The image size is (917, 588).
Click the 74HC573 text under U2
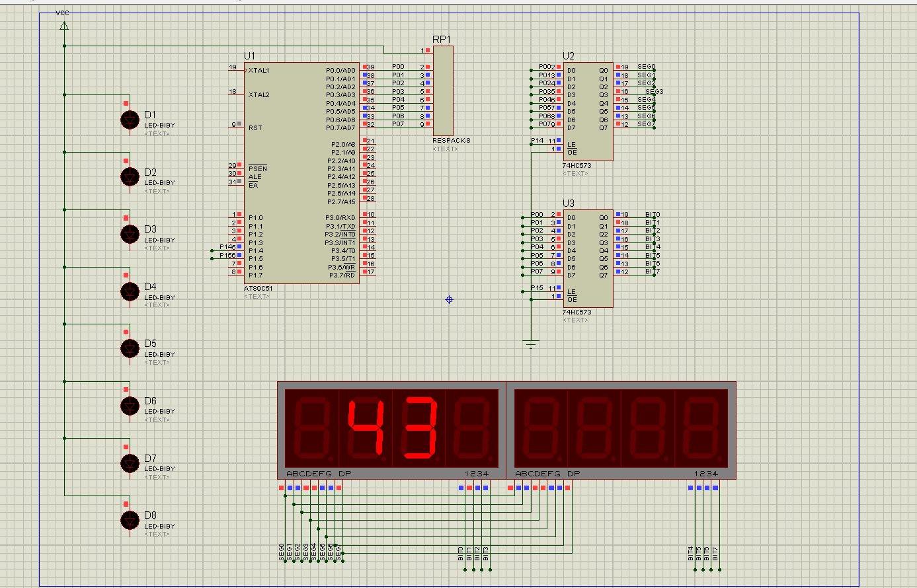coord(577,166)
